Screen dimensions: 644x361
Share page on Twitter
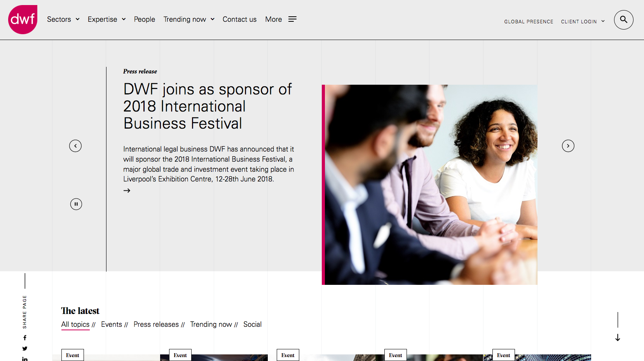pos(25,349)
